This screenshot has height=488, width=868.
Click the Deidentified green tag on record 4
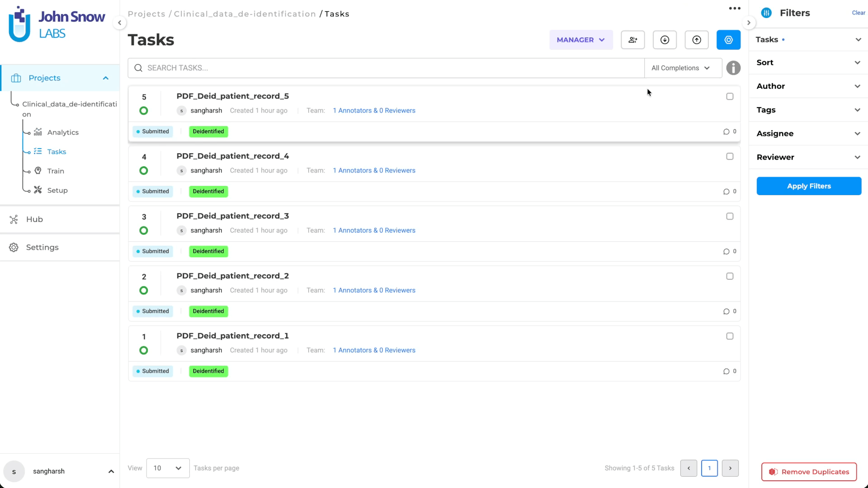208,191
